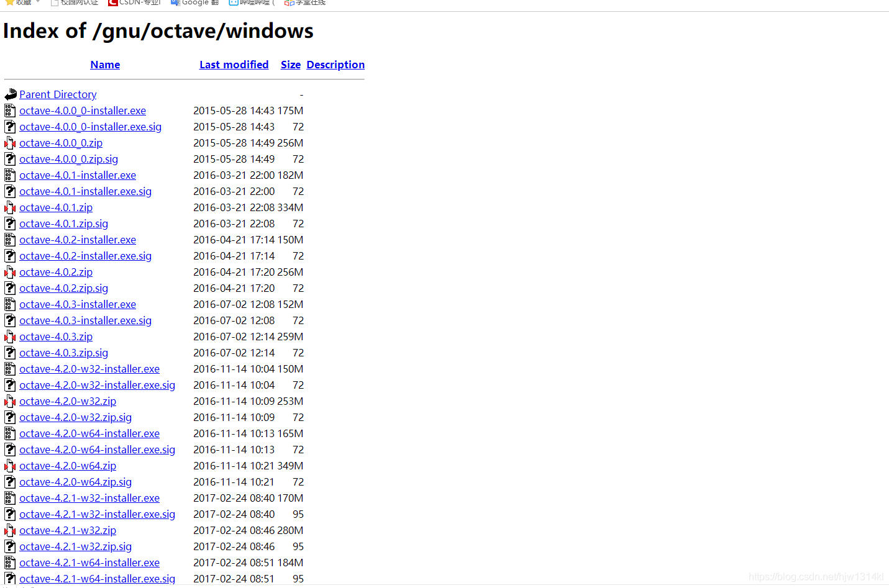Image resolution: width=889 pixels, height=588 pixels.
Task: Open the octave-4.0.1.zip.sig link
Action: tap(63, 224)
